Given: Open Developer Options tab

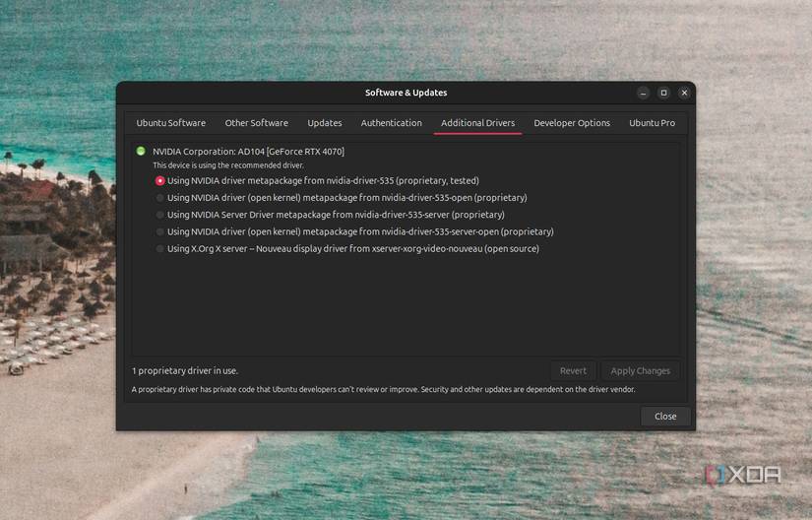Looking at the screenshot, I should click(572, 123).
